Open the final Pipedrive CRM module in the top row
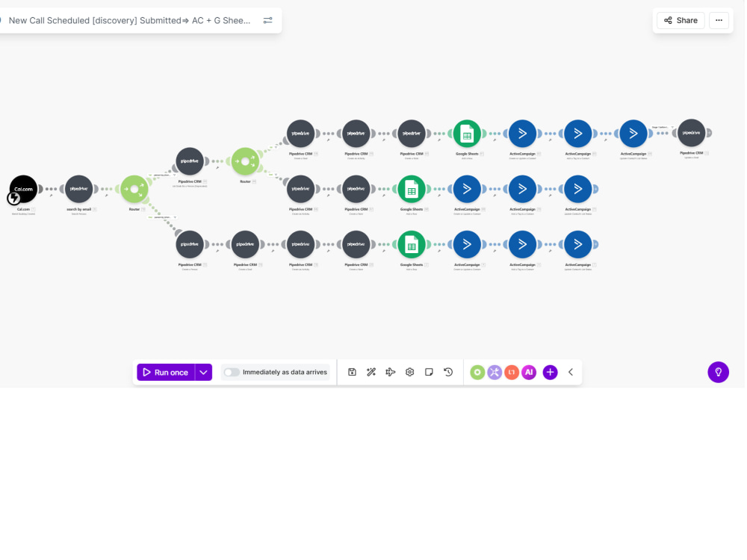747x560 pixels. 691,133
